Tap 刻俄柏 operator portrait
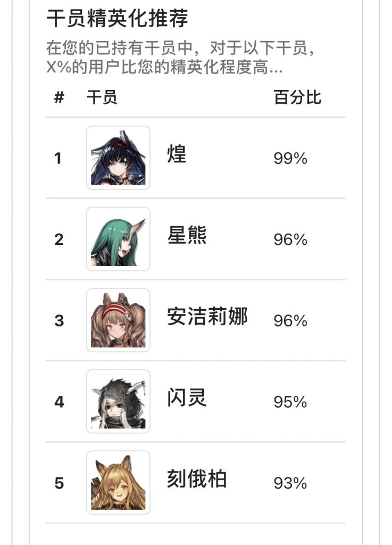This screenshot has height=545, width=392. (118, 483)
